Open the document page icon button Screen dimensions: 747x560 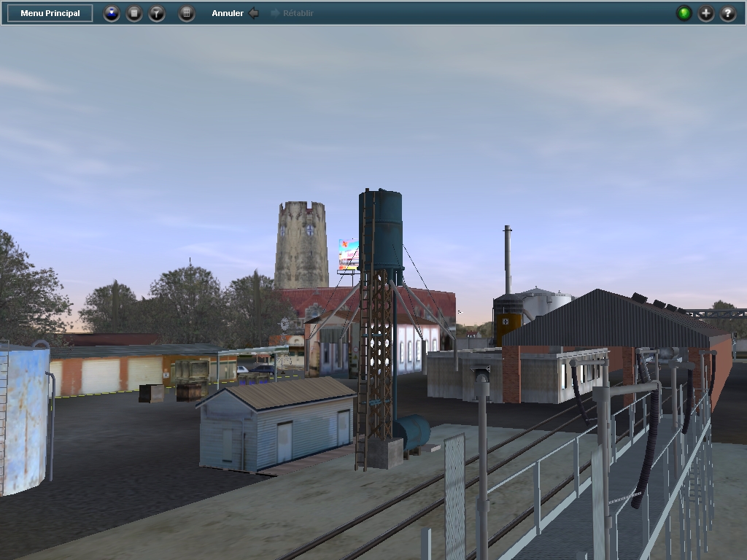(134, 13)
